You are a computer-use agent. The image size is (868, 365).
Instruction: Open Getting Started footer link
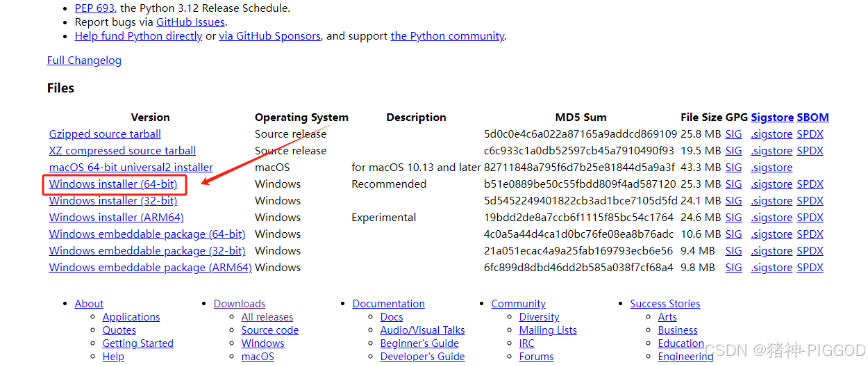pos(138,343)
